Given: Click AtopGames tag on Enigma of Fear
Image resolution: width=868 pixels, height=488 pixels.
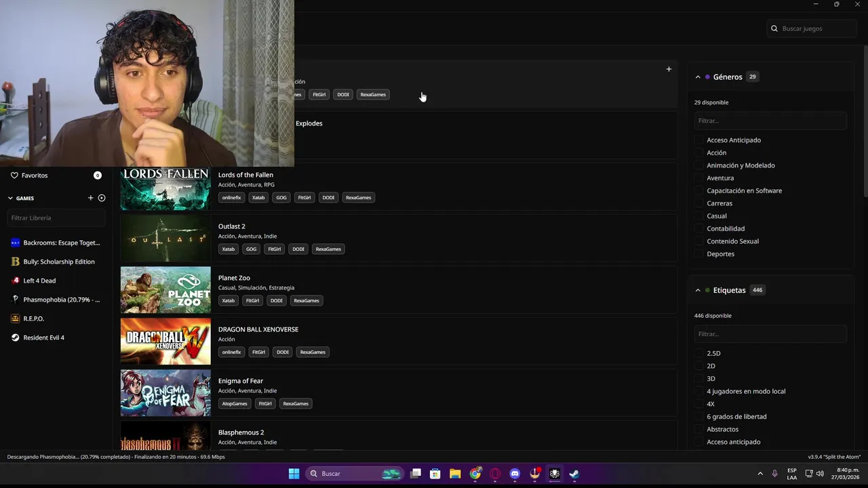Looking at the screenshot, I should [x=235, y=403].
